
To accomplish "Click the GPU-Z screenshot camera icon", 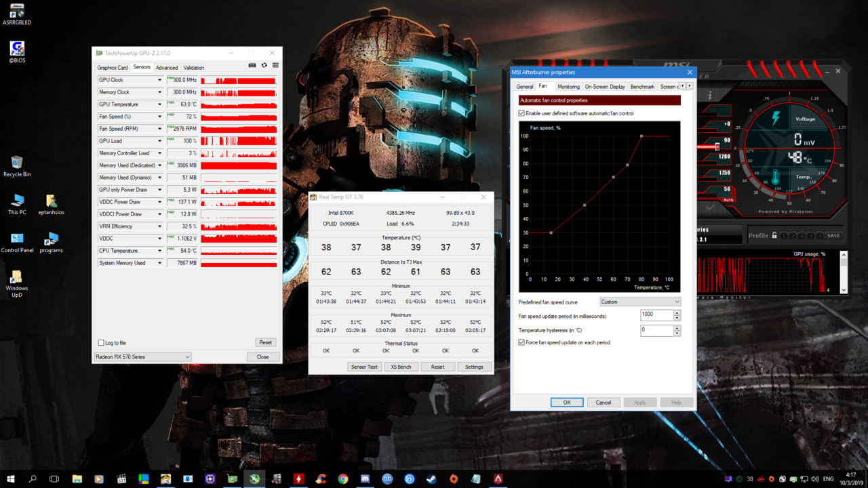I will pyautogui.click(x=252, y=66).
